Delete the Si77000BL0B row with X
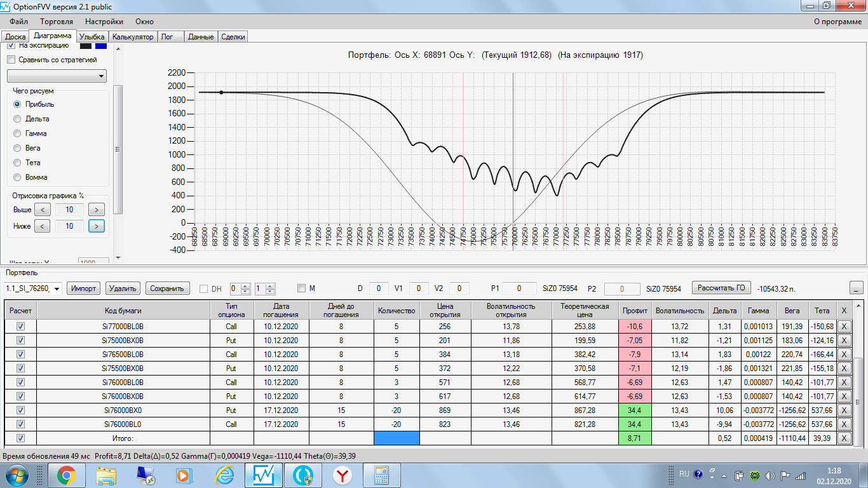The width and height of the screenshot is (868, 488). 844,326
